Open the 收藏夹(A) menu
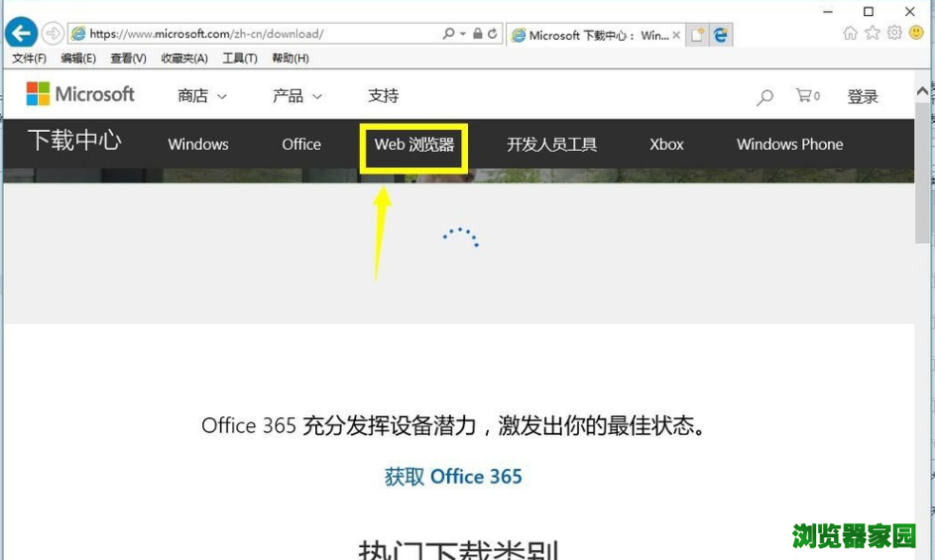 coord(184,58)
